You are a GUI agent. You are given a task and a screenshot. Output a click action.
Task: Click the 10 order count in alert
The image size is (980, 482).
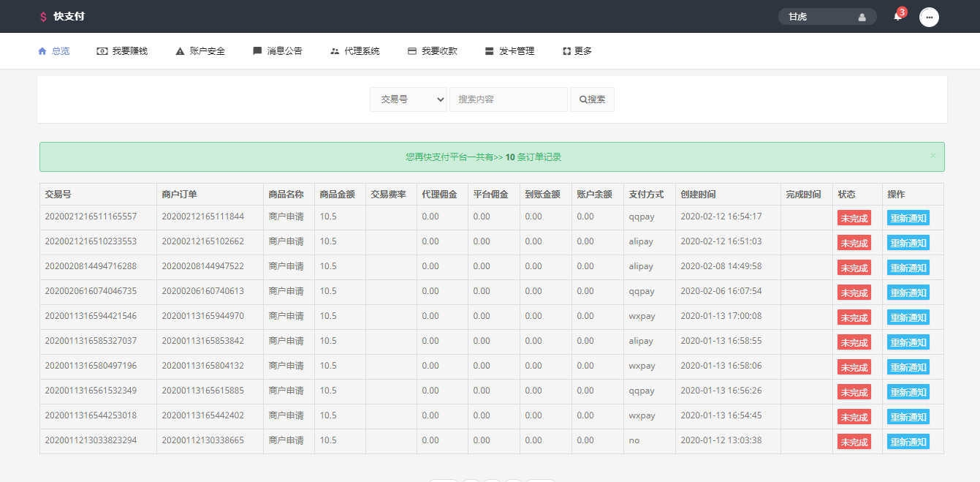(x=510, y=157)
